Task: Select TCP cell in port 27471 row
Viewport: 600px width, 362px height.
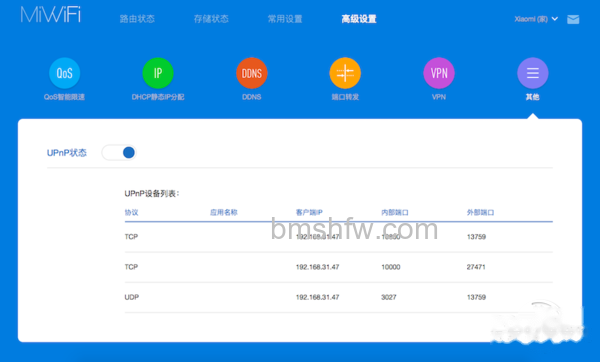Action: pos(131,267)
